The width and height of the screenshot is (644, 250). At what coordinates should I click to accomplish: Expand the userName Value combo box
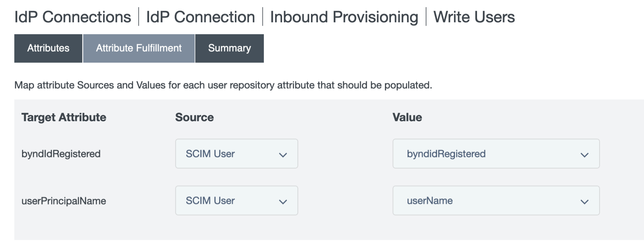[x=496, y=200]
